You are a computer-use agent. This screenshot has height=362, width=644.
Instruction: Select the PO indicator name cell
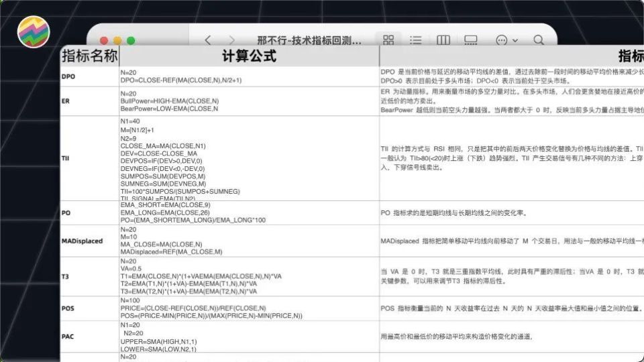pyautogui.click(x=89, y=213)
